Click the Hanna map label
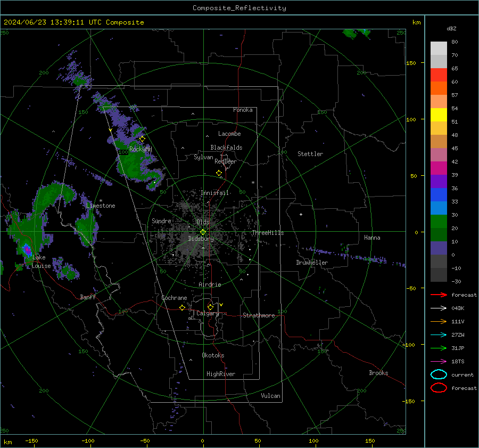 pyautogui.click(x=372, y=238)
